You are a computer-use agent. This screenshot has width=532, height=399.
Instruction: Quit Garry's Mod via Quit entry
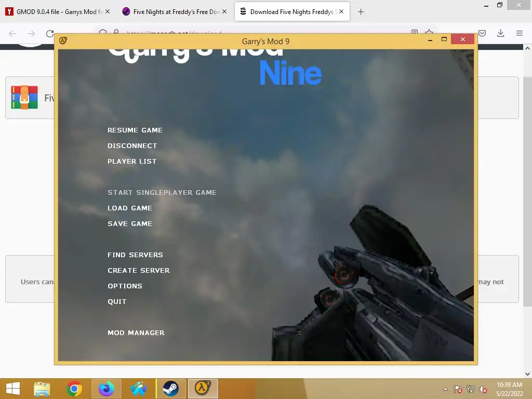pyautogui.click(x=117, y=302)
